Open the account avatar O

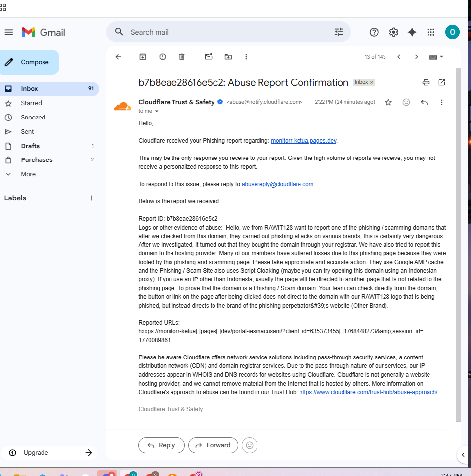[x=452, y=32]
